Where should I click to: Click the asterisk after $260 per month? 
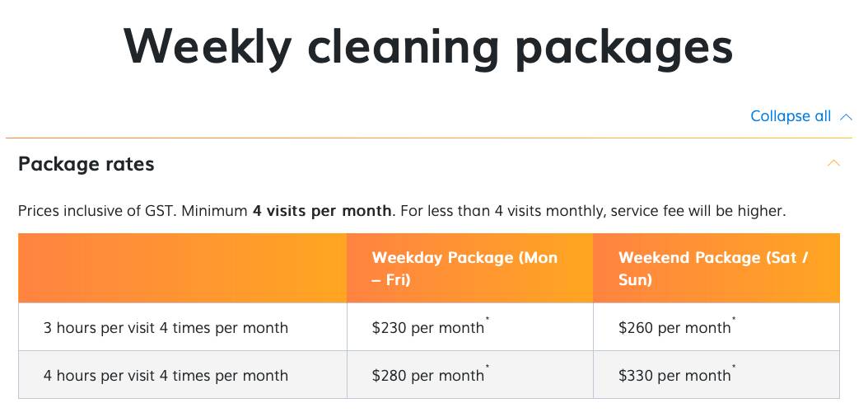(734, 320)
